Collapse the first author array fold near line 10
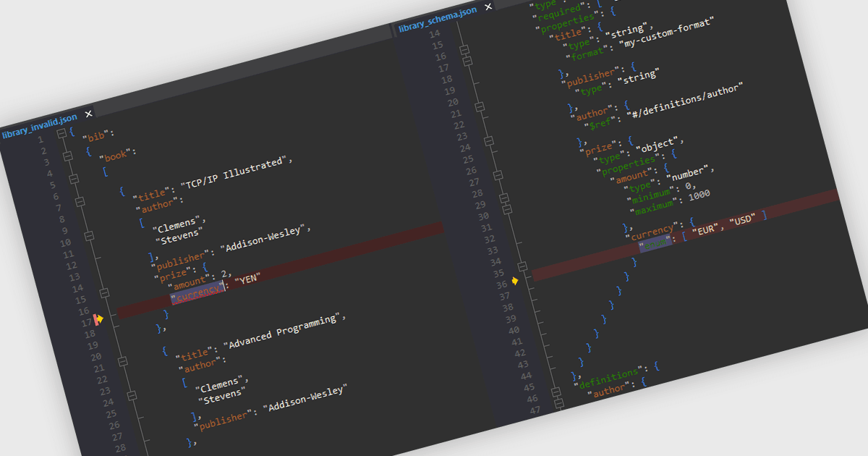Viewport: 868px width, 456px height. point(88,235)
